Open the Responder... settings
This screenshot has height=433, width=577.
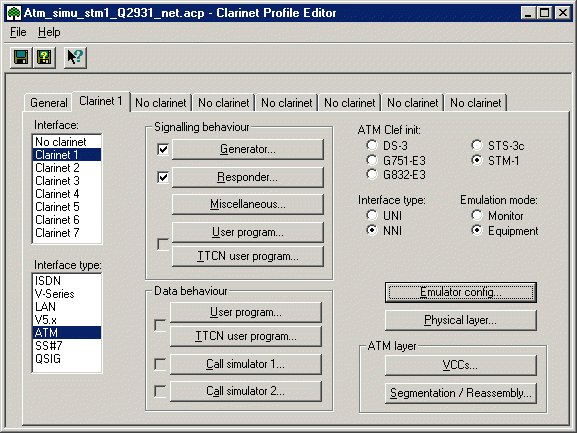point(248,177)
